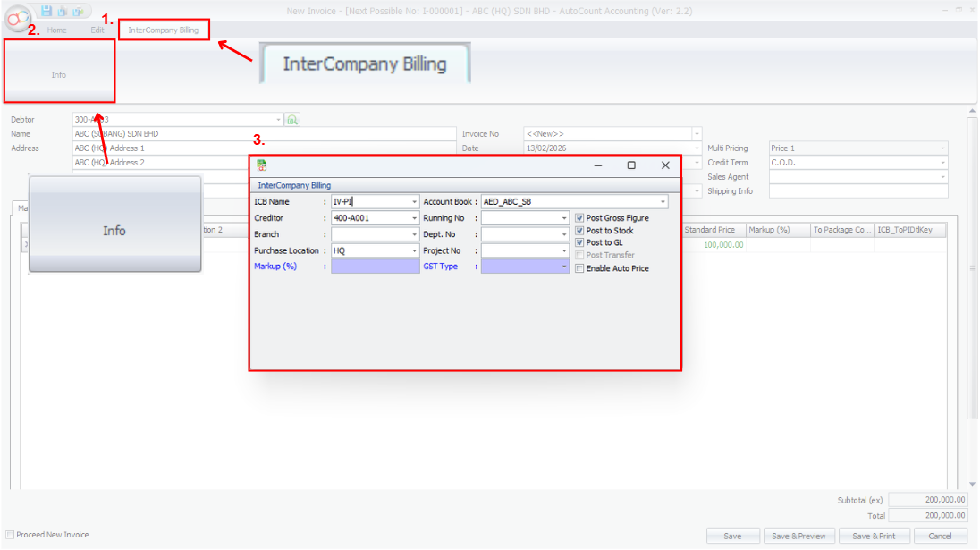Click the large Info popup panel
This screenshot has height=550, width=980.
(114, 230)
